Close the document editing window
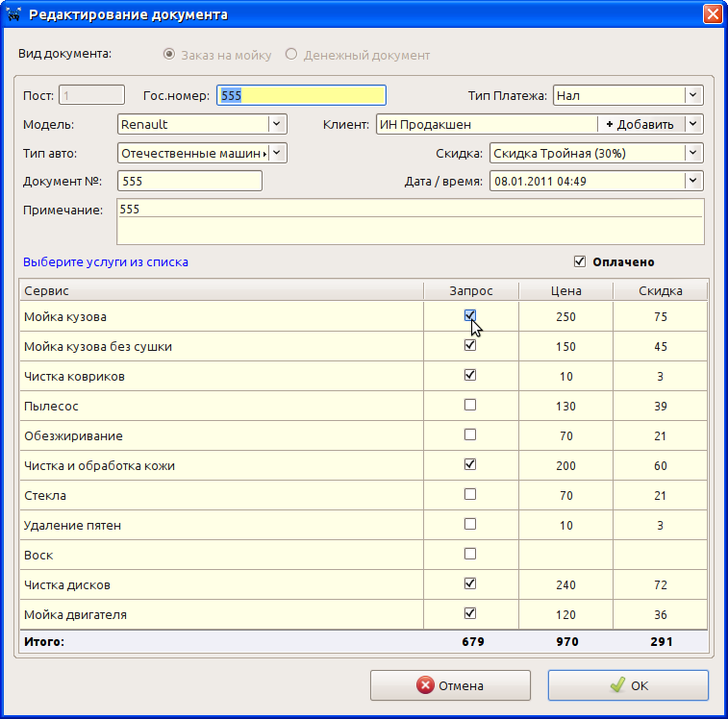Screen dimensions: 728x719 [x=712, y=14]
